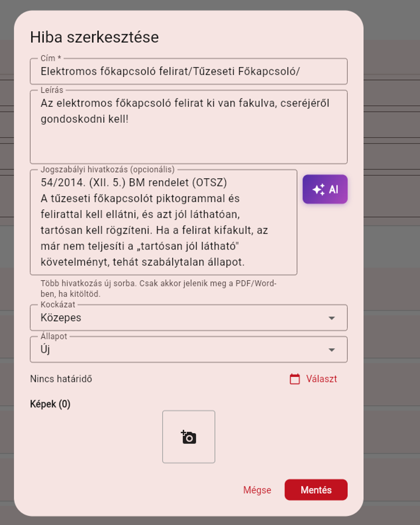Open the Állapot dropdown showing Új

coord(189,350)
